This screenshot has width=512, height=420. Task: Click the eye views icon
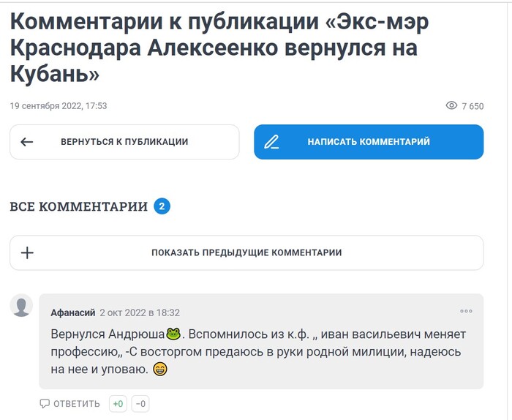point(451,105)
